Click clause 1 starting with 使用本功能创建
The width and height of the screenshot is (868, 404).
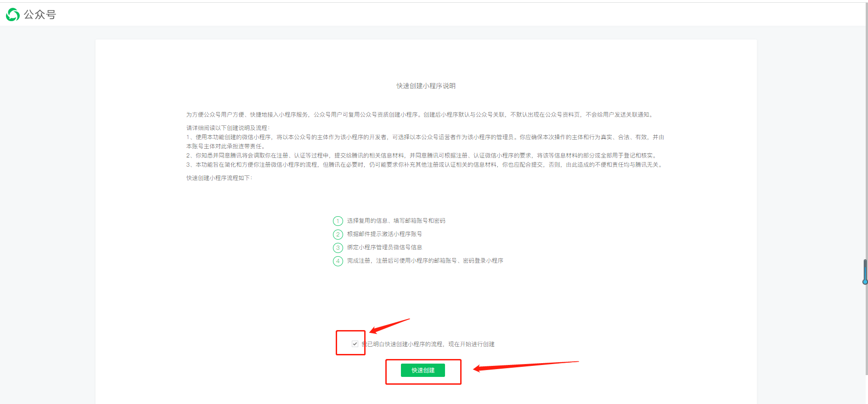[425, 137]
